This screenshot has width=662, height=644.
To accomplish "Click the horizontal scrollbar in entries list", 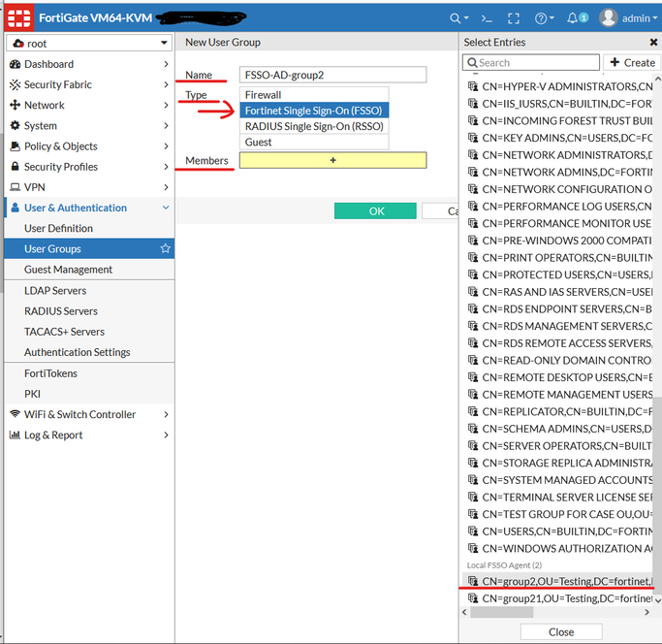I will pos(501,612).
